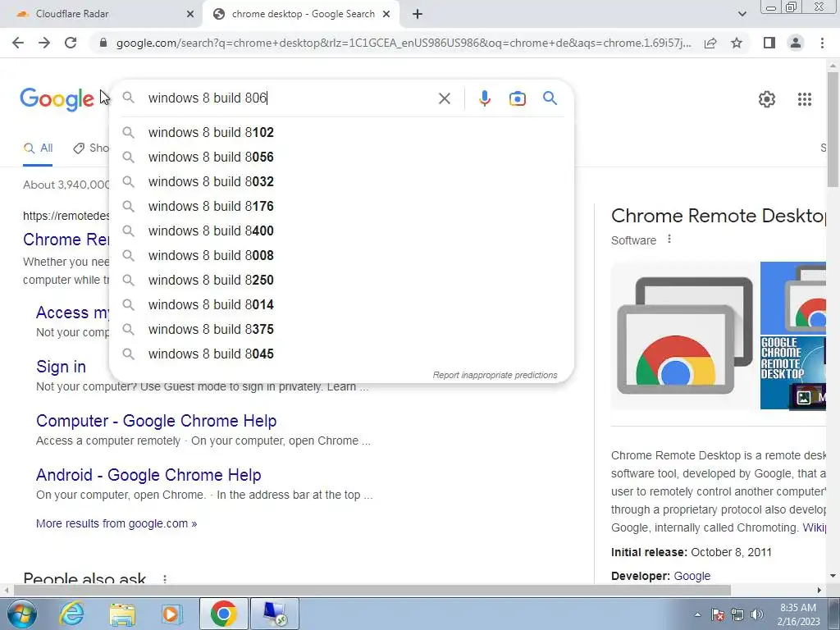
Task: Open Shopping results tab
Action: 91,148
